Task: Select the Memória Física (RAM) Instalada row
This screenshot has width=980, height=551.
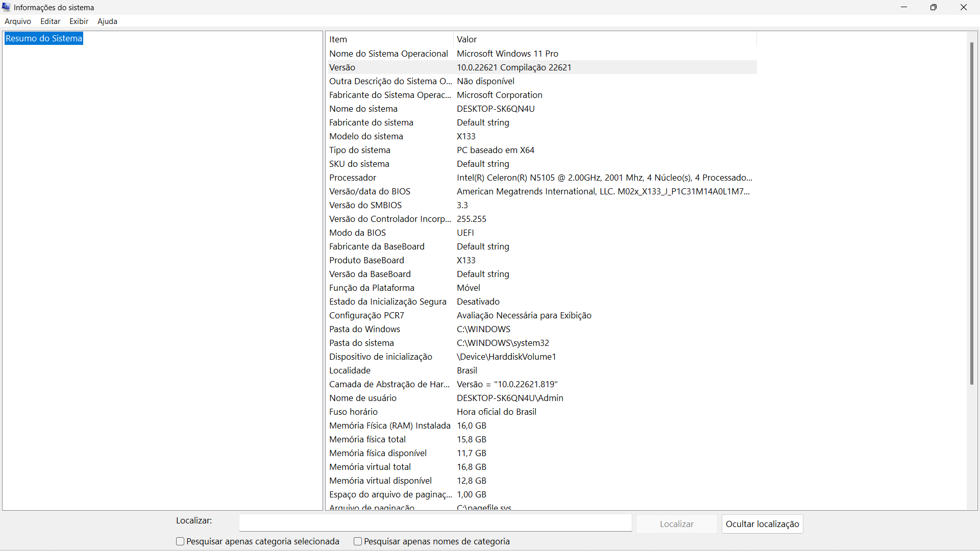Action: click(x=389, y=425)
